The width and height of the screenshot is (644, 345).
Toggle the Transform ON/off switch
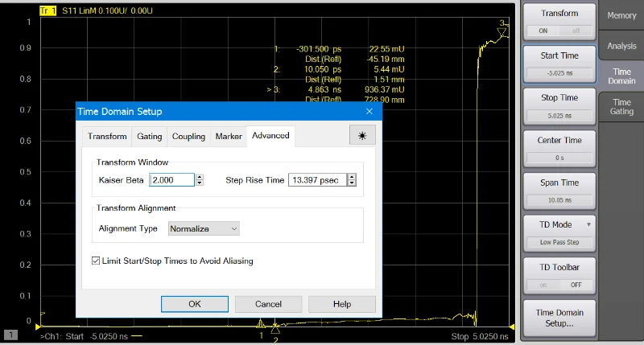point(559,31)
